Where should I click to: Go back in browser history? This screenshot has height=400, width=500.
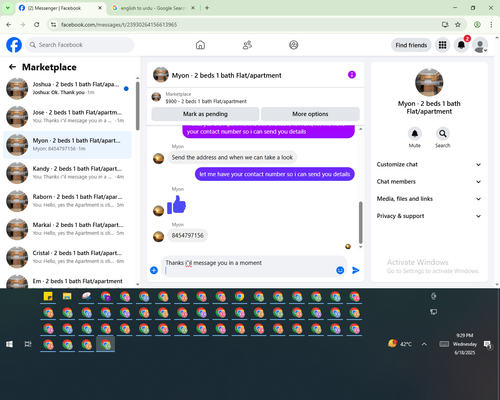(9, 25)
